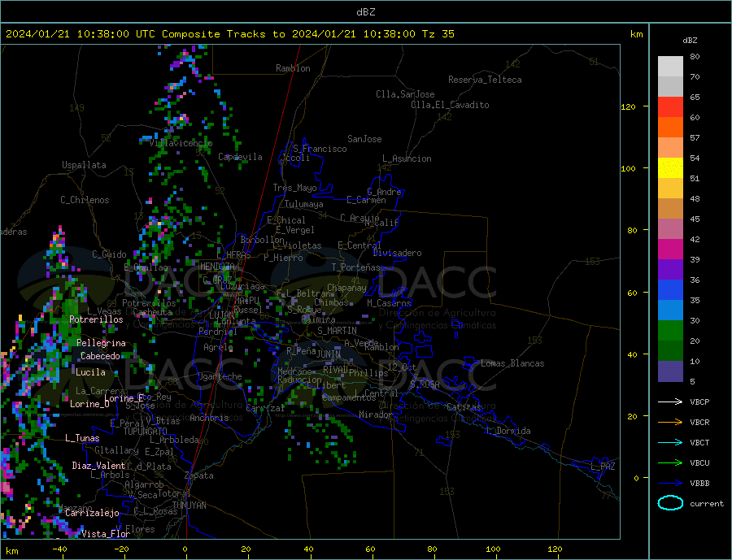
Task: Click the 'VBBB' legend label
Action: 699,484
